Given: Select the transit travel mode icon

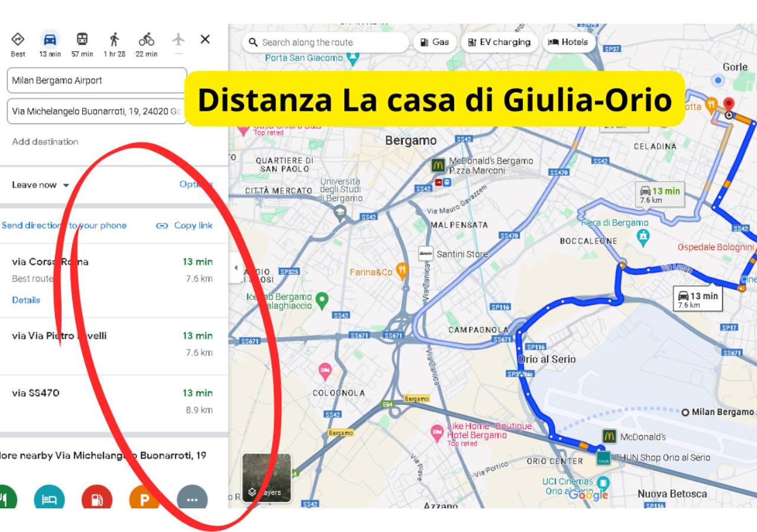Looking at the screenshot, I should click(x=82, y=39).
